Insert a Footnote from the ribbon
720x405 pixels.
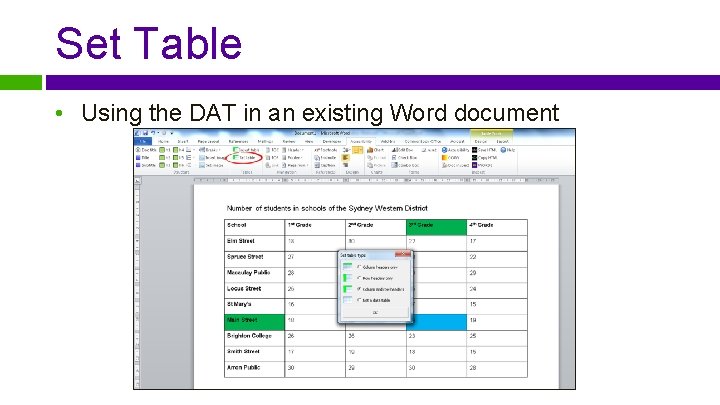[x=325, y=150]
